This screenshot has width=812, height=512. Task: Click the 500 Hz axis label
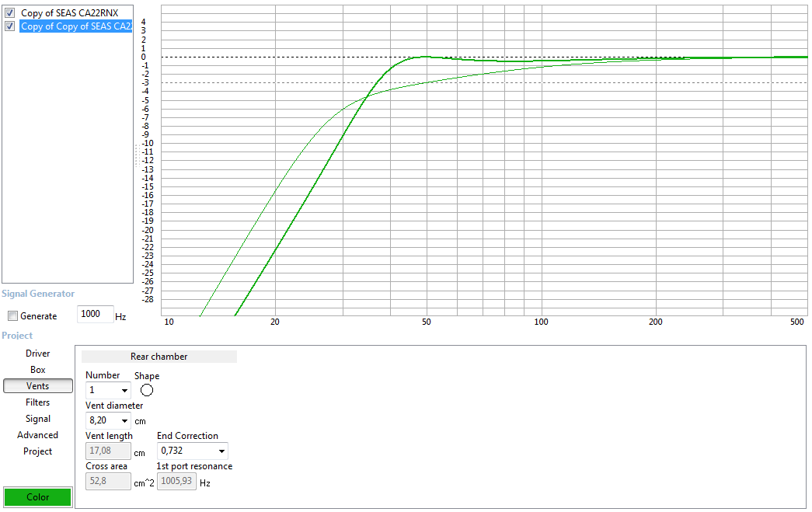797,322
